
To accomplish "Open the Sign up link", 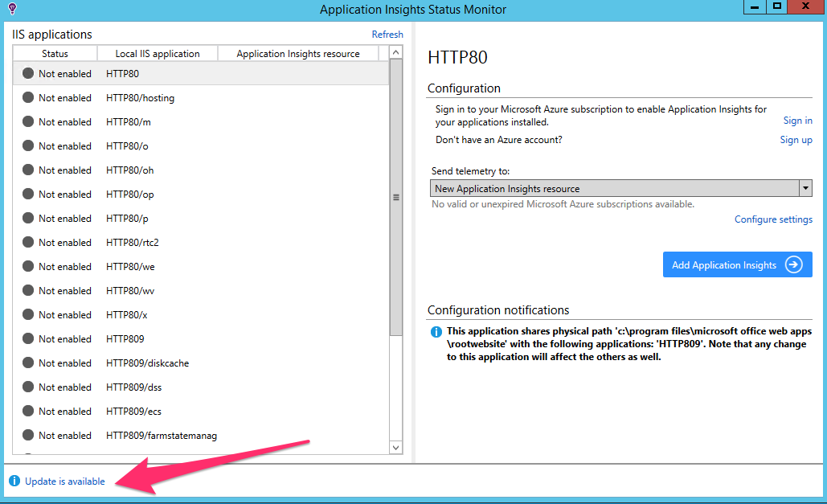I will pos(796,140).
